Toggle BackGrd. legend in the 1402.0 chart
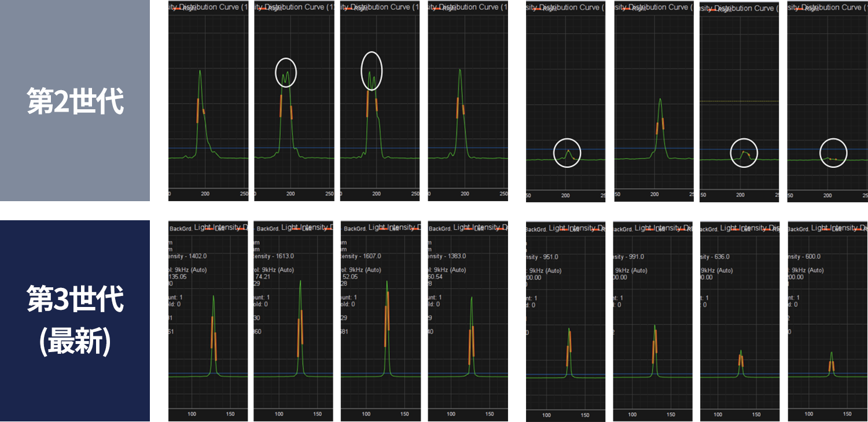This screenshot has width=868, height=422. [180, 229]
